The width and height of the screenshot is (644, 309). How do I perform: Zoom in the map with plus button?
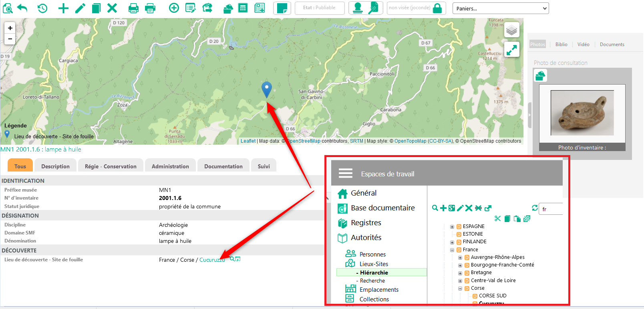pyautogui.click(x=10, y=28)
